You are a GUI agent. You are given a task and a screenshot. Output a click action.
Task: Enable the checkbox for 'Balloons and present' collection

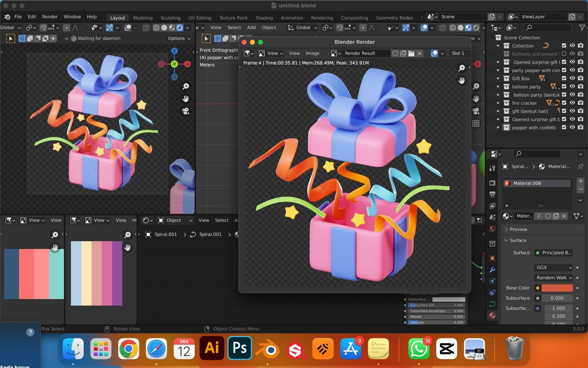click(x=564, y=54)
